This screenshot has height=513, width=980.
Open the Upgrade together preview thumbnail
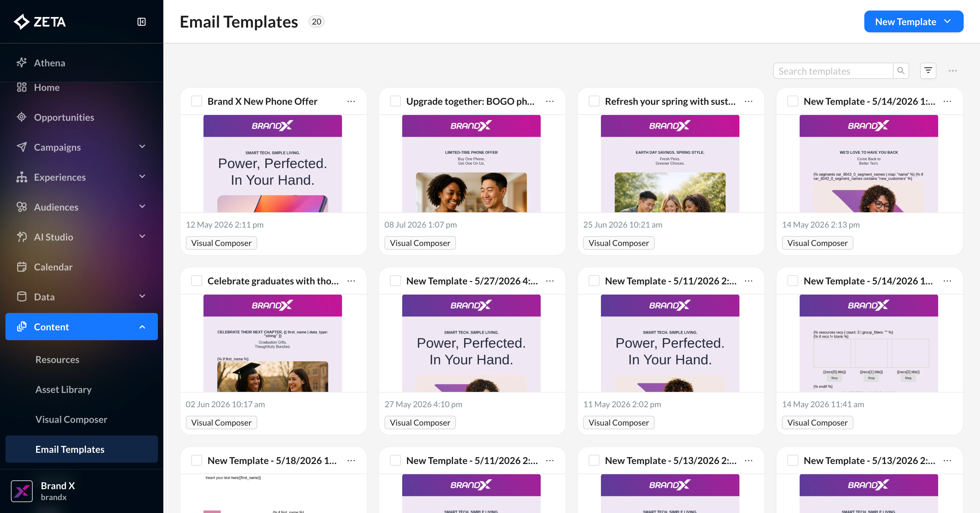tap(471, 164)
